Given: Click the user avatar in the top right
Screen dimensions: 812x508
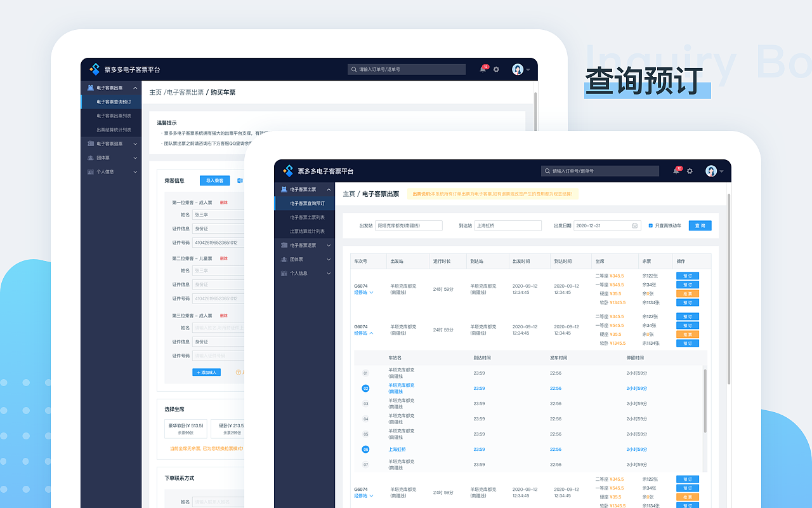Looking at the screenshot, I should [x=710, y=171].
